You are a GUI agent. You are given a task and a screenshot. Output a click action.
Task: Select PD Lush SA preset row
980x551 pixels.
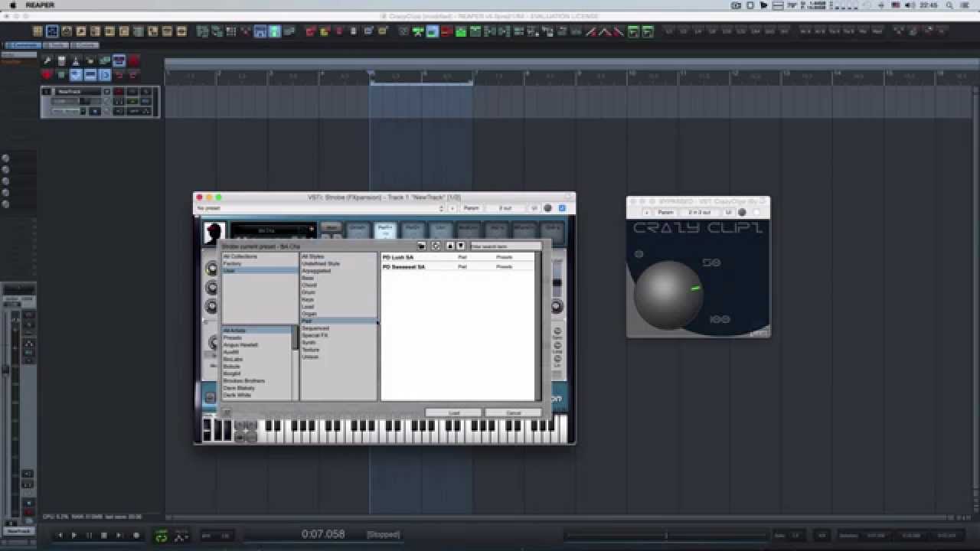click(458, 257)
